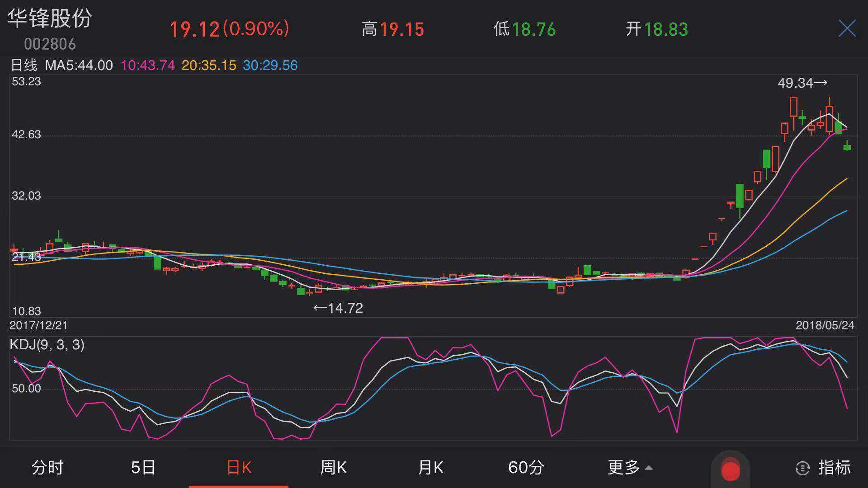Close the stock chart with X icon
The height and width of the screenshot is (488, 868).
[x=847, y=28]
